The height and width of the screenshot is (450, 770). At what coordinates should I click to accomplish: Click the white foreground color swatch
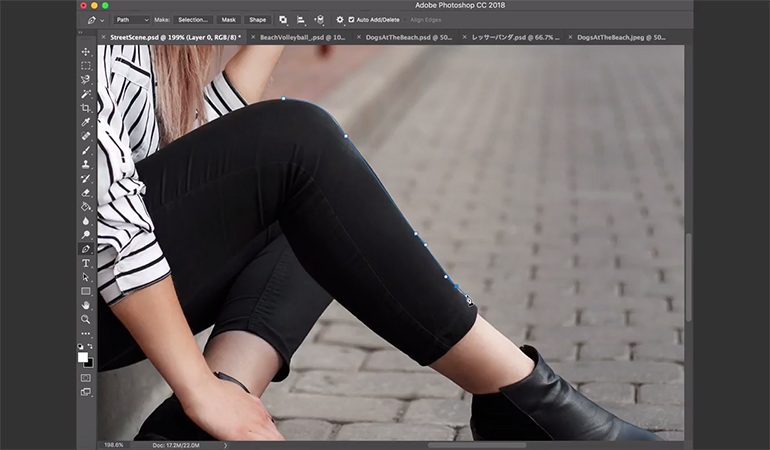click(83, 357)
